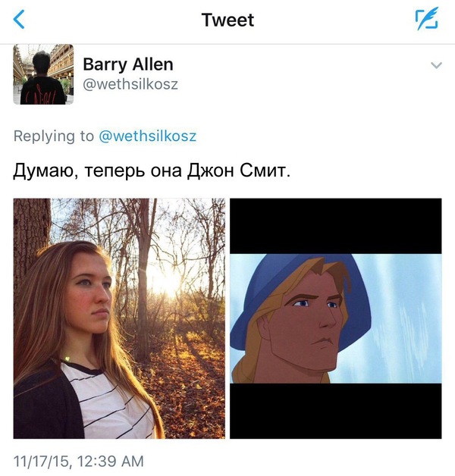Screen dimensions: 455x476
Task: Open the Barry Allen display name
Action: click(128, 64)
